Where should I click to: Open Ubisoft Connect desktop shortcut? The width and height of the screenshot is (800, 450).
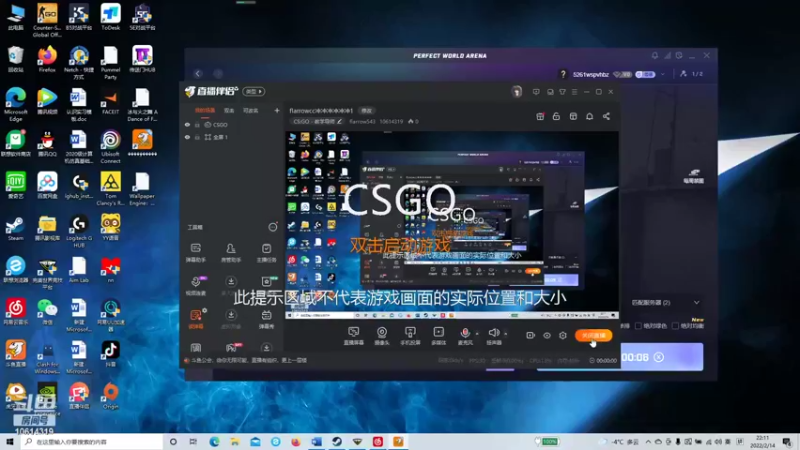click(110, 147)
